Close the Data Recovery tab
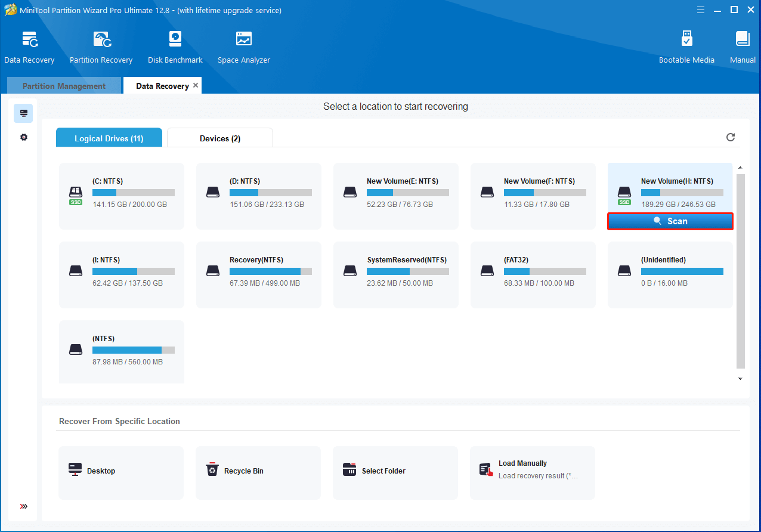The image size is (761, 532). tap(196, 85)
